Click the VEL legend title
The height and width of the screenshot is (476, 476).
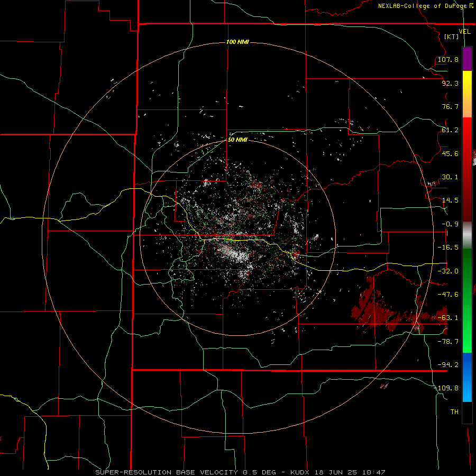coord(464,32)
